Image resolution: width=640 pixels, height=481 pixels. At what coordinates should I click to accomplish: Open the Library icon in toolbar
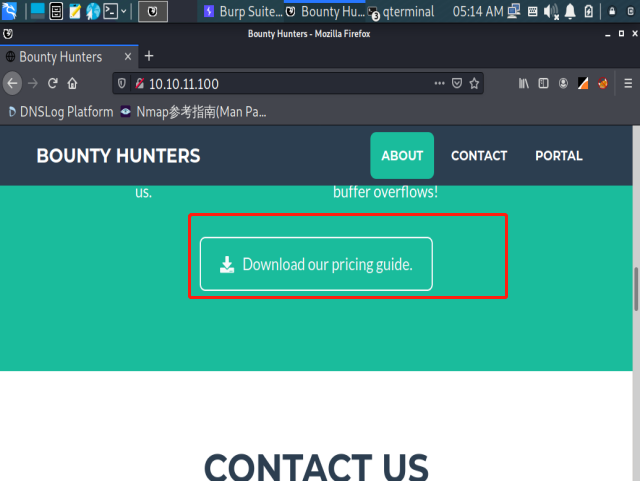524,84
